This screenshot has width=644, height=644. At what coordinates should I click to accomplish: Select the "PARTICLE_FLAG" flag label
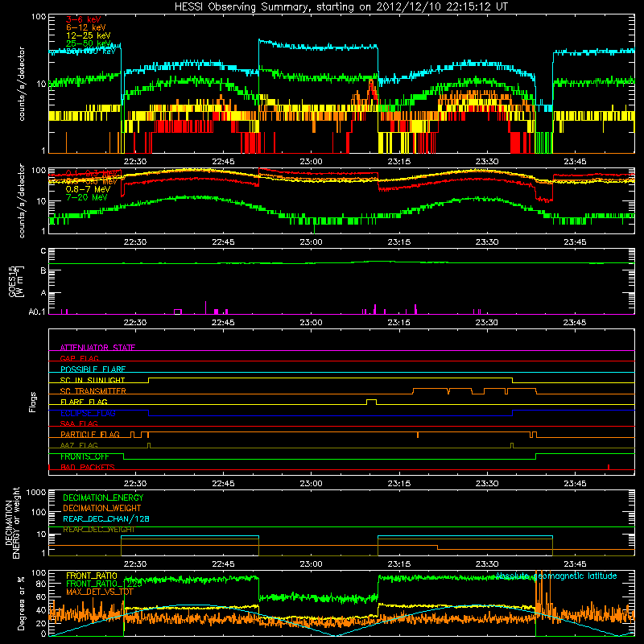point(90,434)
